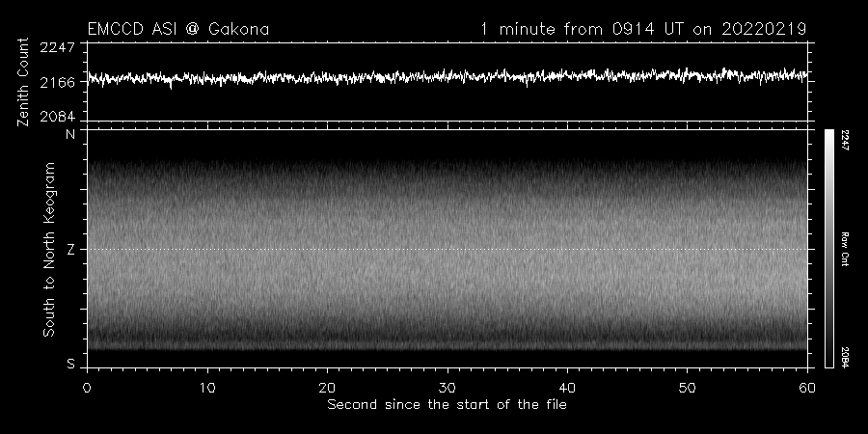
Task: Click the zenith axis value 2247
Action: coord(57,47)
